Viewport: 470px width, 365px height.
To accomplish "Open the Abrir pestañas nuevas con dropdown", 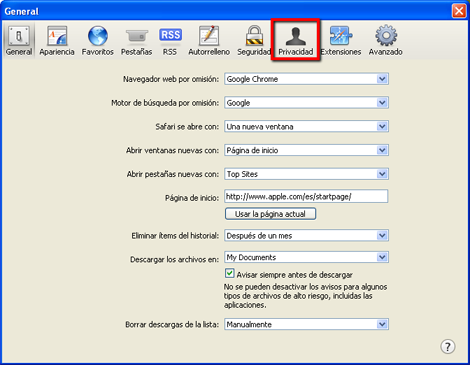I will coord(306,174).
